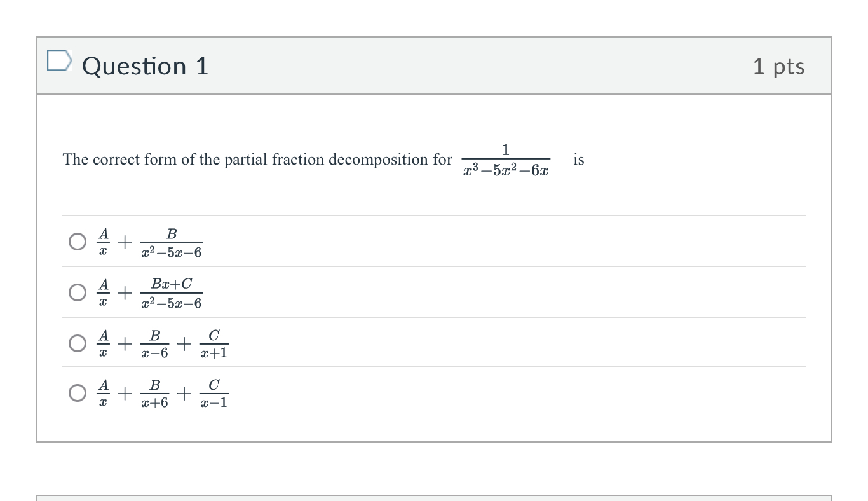Select the radio button for answer A/x + B/(x²−5x−6)
868x501 pixels.
(x=77, y=240)
